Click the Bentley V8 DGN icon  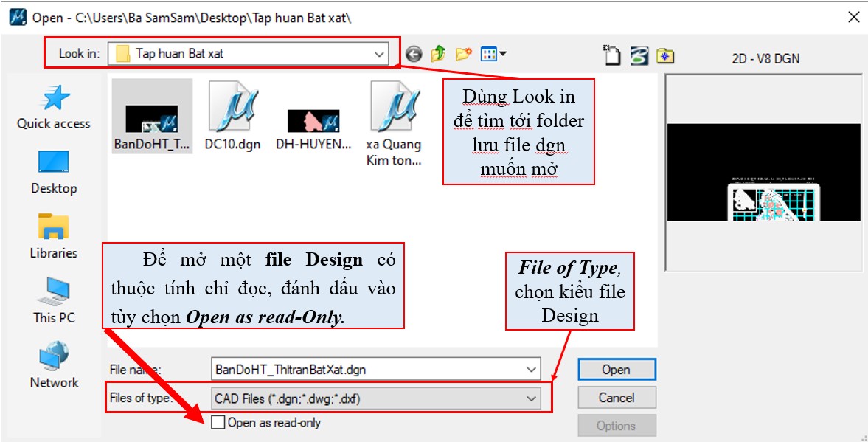637,54
